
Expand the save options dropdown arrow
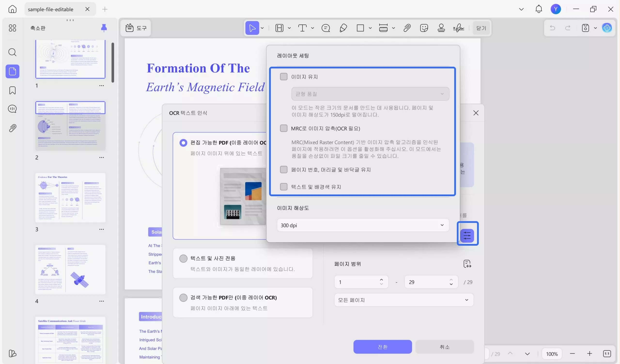tap(595, 28)
